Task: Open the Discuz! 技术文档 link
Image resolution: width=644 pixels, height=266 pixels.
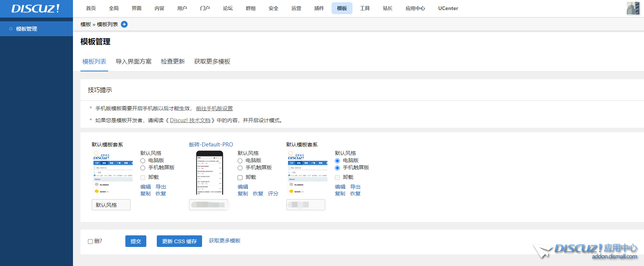Action: point(190,120)
